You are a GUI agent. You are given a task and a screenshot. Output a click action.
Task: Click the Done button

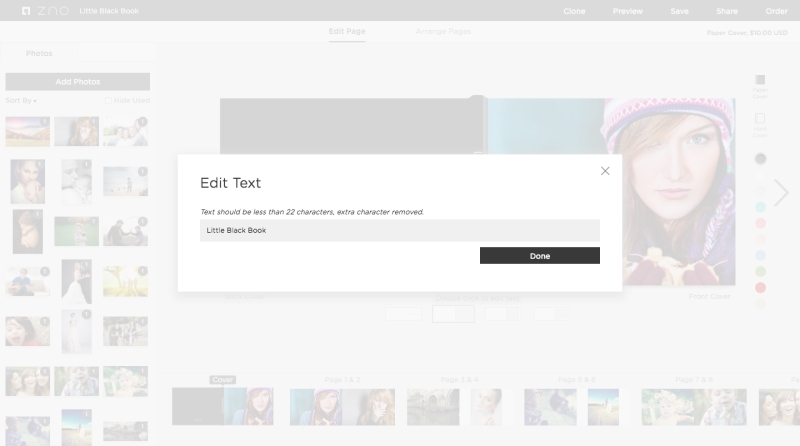[540, 256]
